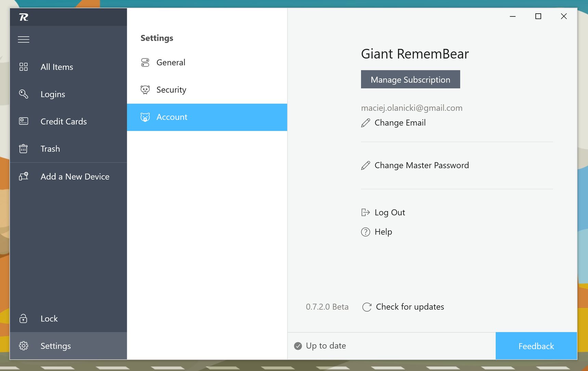Open the Feedback button

[536, 346]
